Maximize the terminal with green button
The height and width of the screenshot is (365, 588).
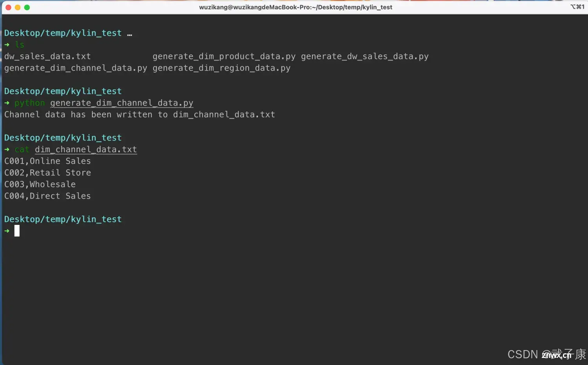pyautogui.click(x=27, y=7)
